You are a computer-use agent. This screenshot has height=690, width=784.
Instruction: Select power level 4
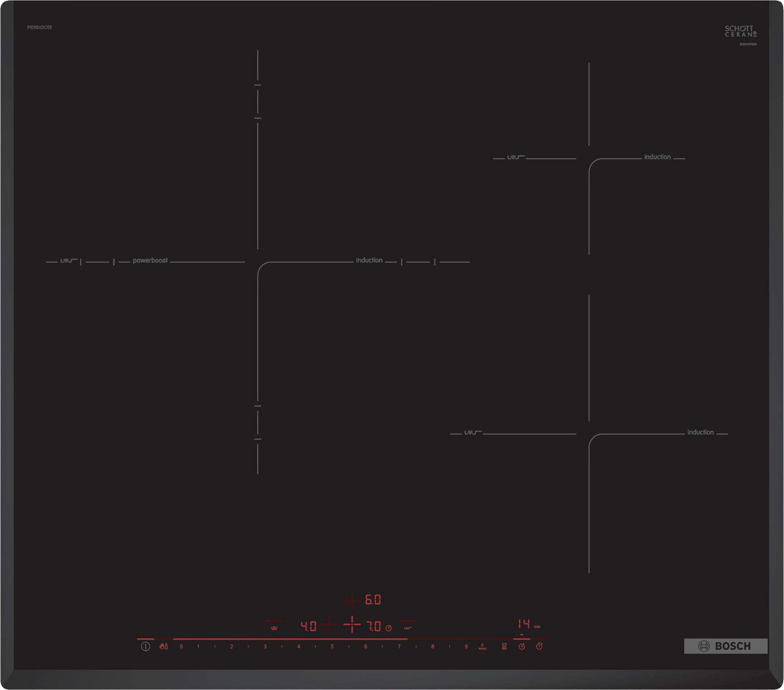click(x=299, y=647)
